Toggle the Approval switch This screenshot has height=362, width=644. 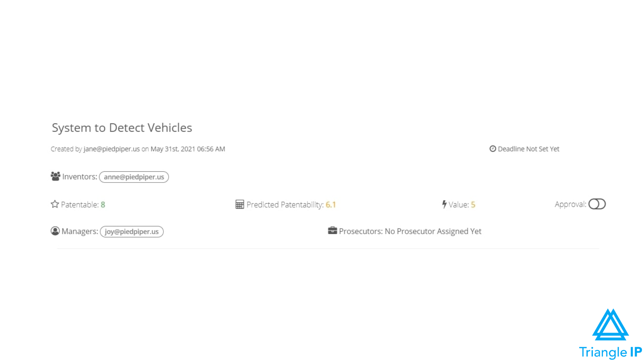coord(597,204)
